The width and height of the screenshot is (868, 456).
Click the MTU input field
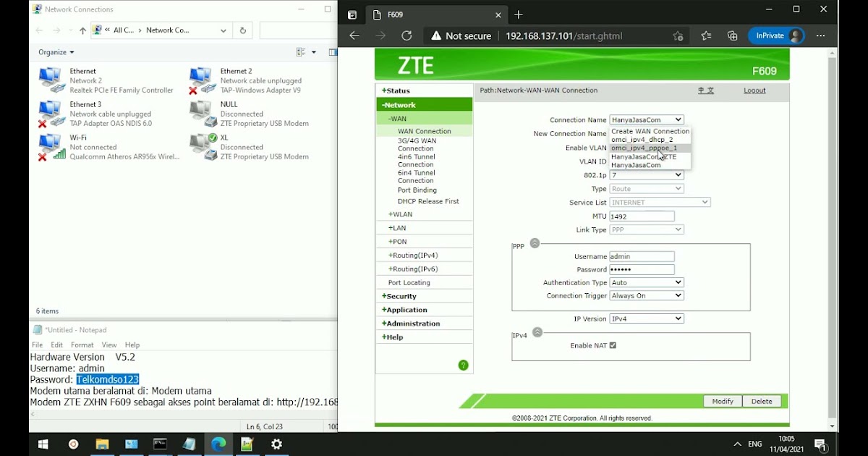642,216
